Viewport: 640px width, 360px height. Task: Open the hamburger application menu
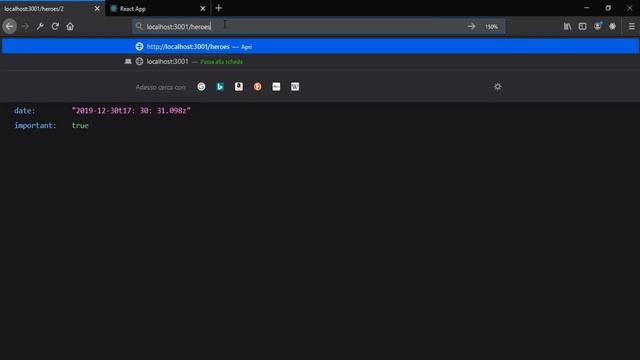tap(631, 27)
